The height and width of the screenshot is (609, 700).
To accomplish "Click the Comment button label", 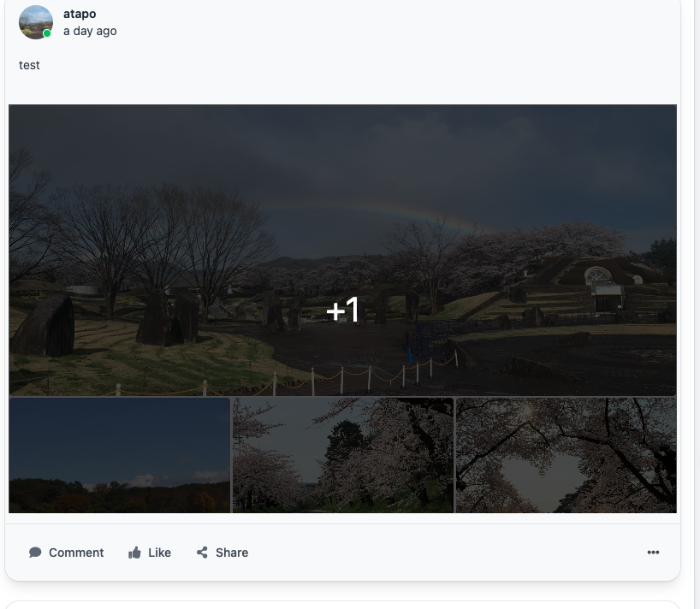I will pyautogui.click(x=76, y=553).
